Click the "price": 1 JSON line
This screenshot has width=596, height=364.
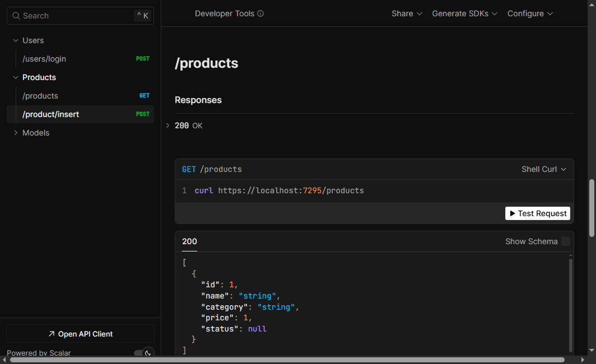click(x=226, y=318)
